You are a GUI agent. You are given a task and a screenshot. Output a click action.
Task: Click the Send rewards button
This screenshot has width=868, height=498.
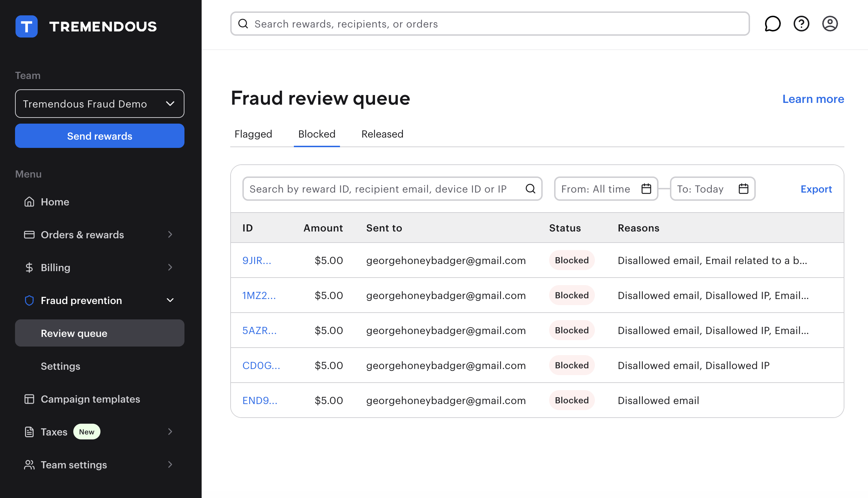pos(99,136)
